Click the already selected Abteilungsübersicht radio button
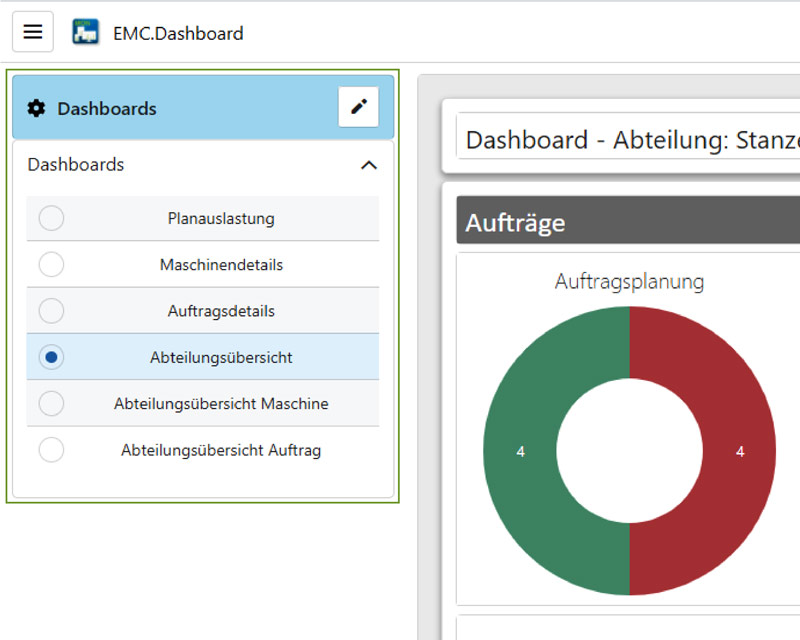This screenshot has height=640, width=800. [x=51, y=357]
